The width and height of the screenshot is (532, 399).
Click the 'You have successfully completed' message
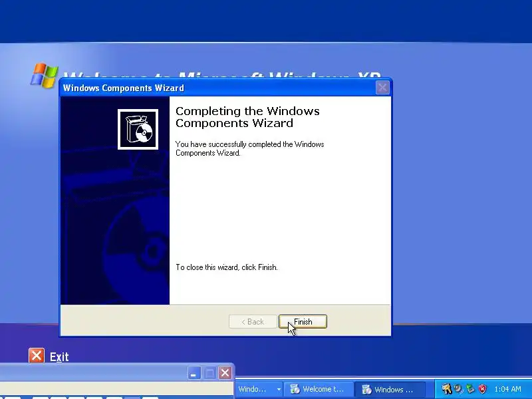pos(250,148)
